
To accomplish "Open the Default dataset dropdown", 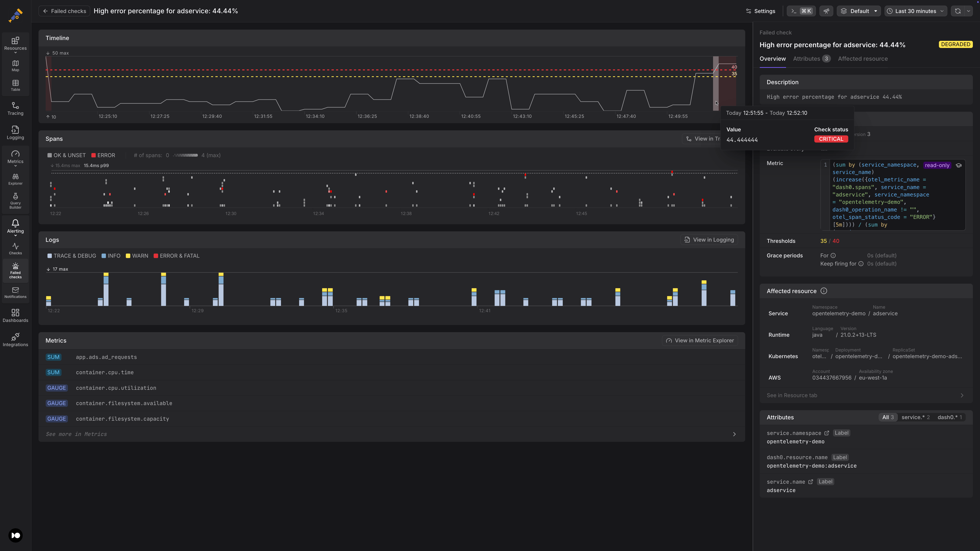I will 858,11.
